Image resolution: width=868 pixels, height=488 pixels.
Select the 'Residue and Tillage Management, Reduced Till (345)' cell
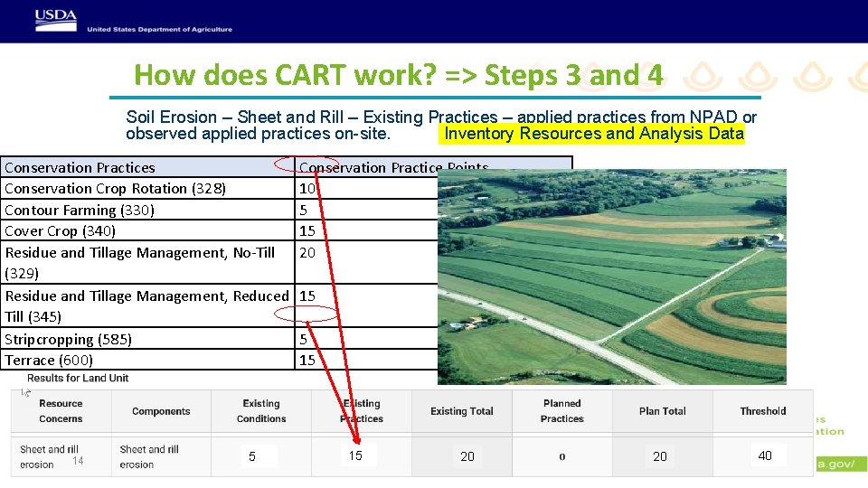[x=147, y=306]
